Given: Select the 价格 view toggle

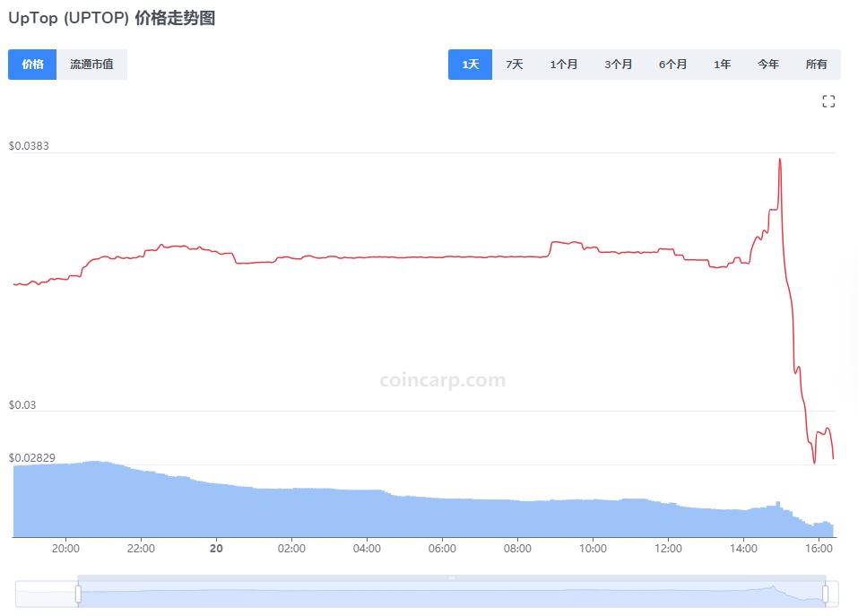Looking at the screenshot, I should pos(32,64).
